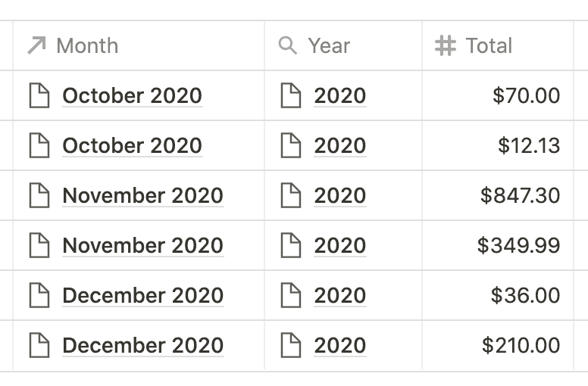The image size is (588, 386).
Task: Open the Total column header menu
Action: [x=498, y=45]
